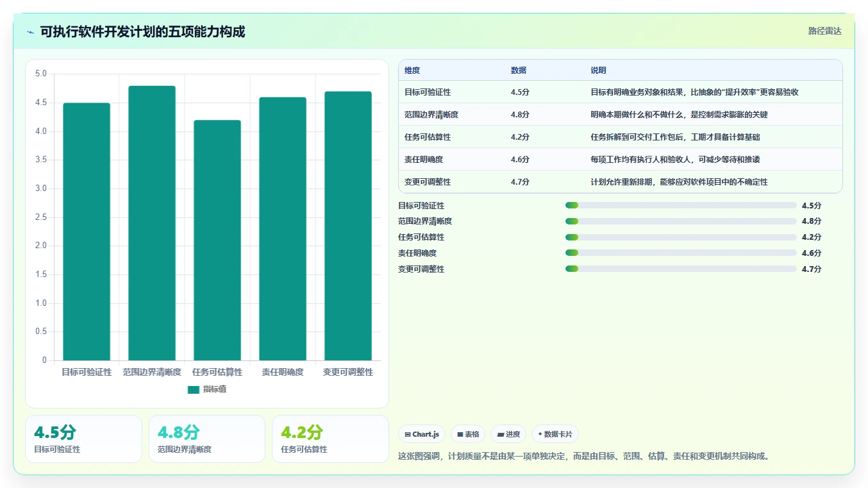Open the 4.2分 任务可估算性 data card
Viewport: 868px width, 488px height.
click(330, 439)
